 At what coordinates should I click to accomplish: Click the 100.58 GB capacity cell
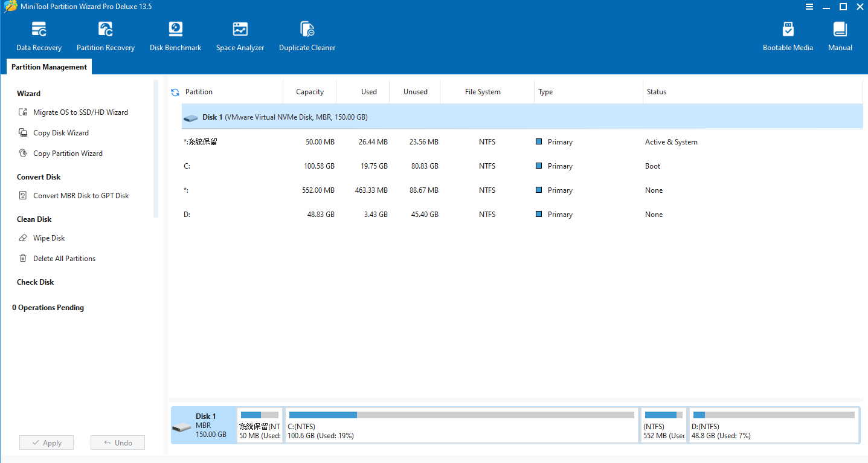(318, 166)
